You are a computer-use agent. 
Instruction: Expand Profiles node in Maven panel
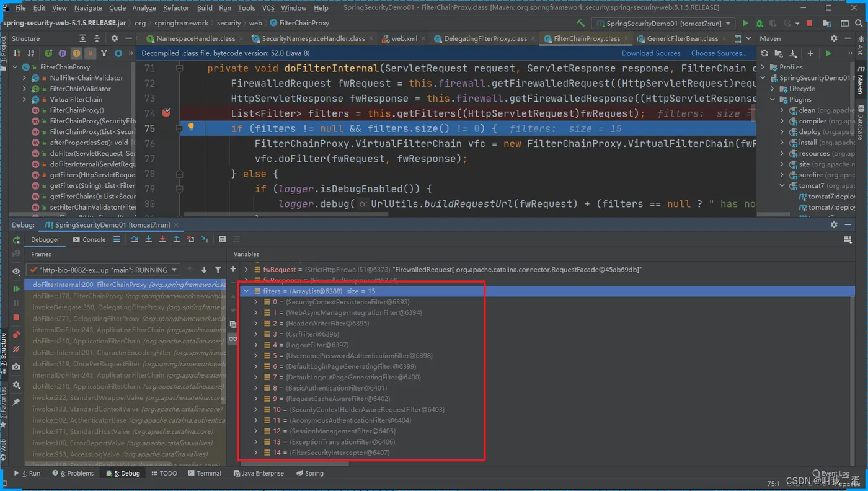point(763,67)
